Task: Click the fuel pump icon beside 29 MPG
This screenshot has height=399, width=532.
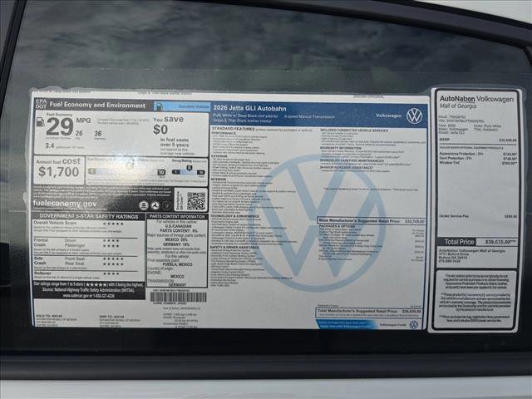Action: (x=40, y=122)
